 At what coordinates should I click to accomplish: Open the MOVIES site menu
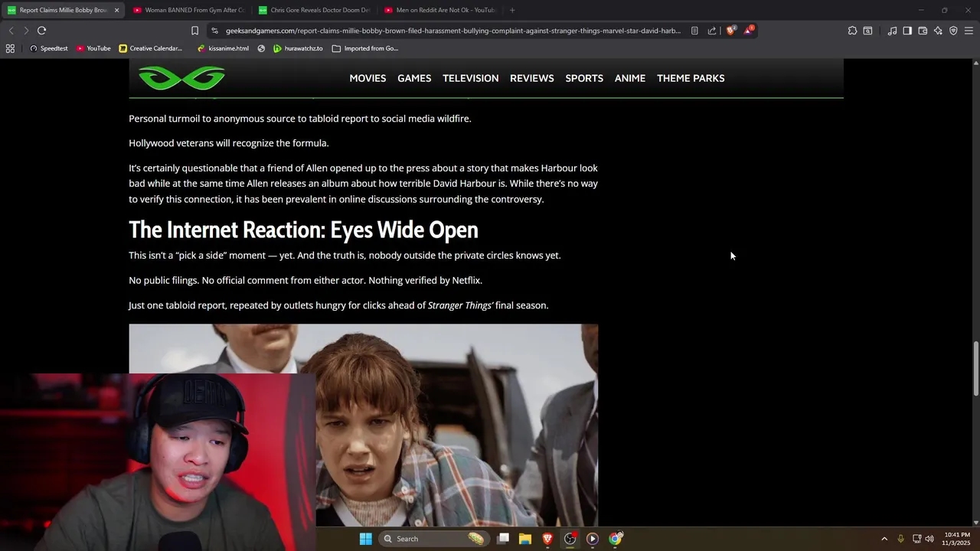[x=367, y=78]
